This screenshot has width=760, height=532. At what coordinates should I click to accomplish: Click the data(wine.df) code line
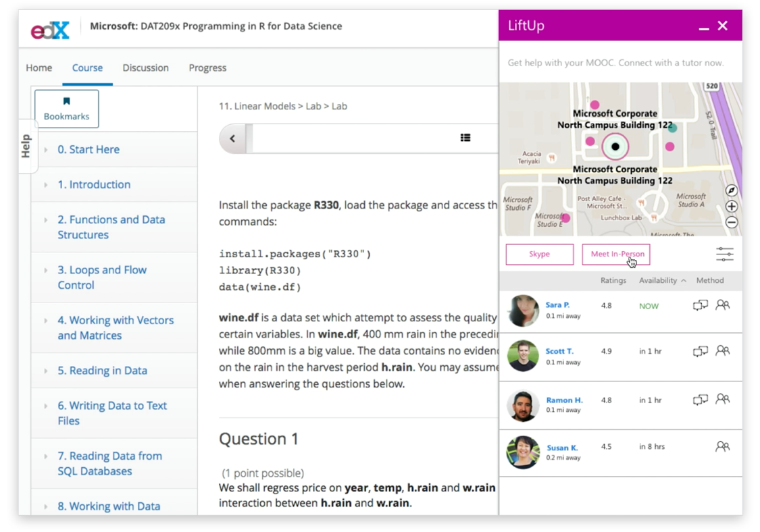tap(260, 287)
